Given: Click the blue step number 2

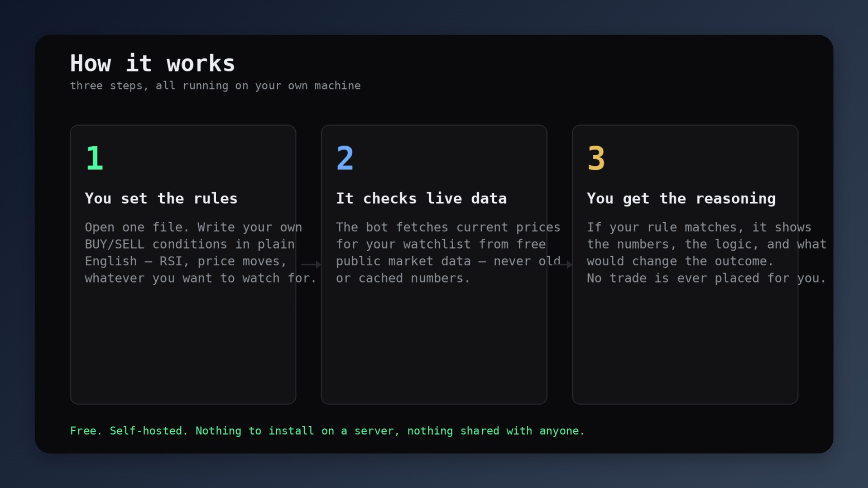Looking at the screenshot, I should 345,158.
